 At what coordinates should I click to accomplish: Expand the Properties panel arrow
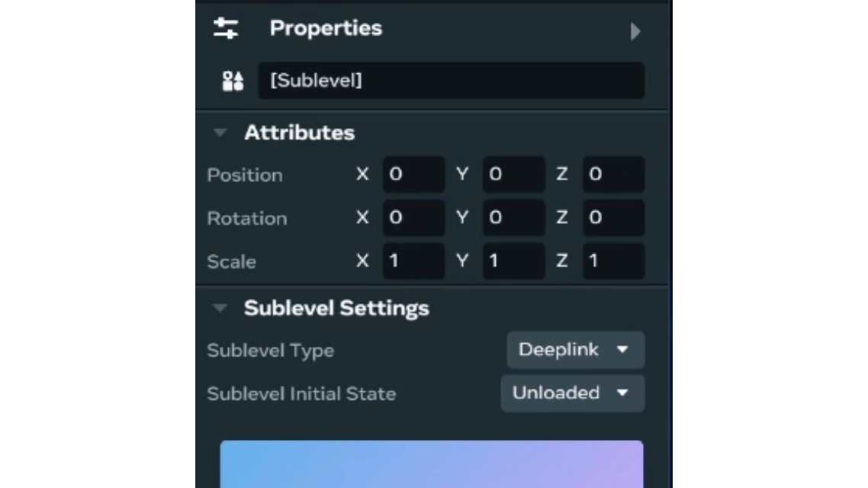coord(635,31)
